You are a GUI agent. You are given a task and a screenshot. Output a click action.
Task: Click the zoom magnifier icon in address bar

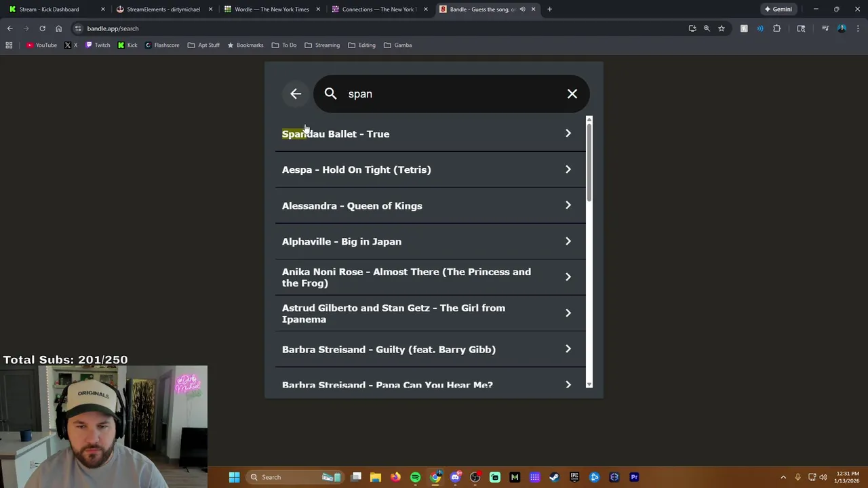tap(707, 28)
